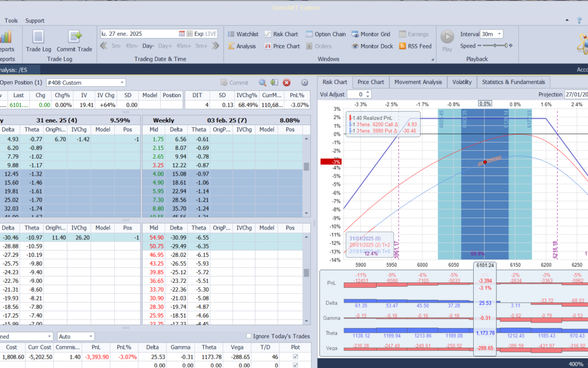Collapse the ribbon using the up arrow
The height and width of the screenshot is (368, 588).
[x=567, y=20]
